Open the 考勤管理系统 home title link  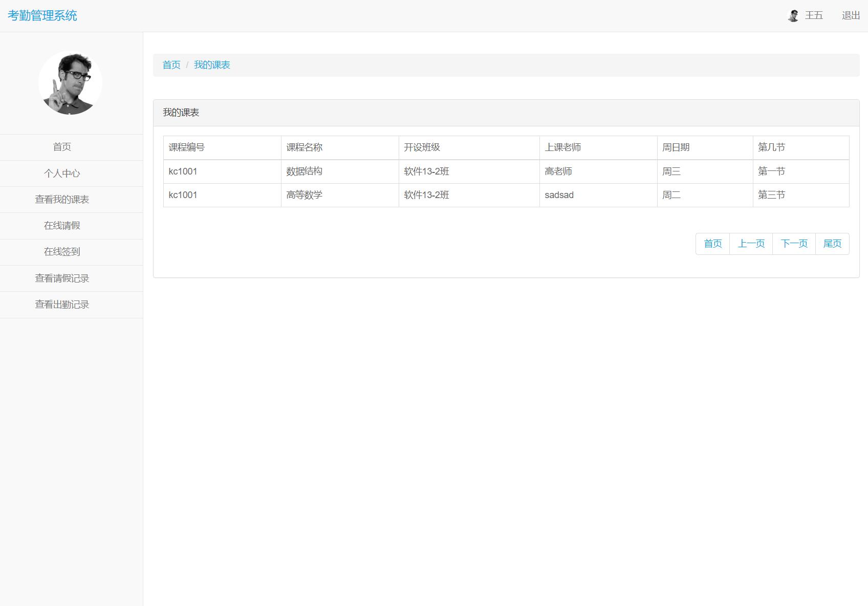[x=42, y=16]
